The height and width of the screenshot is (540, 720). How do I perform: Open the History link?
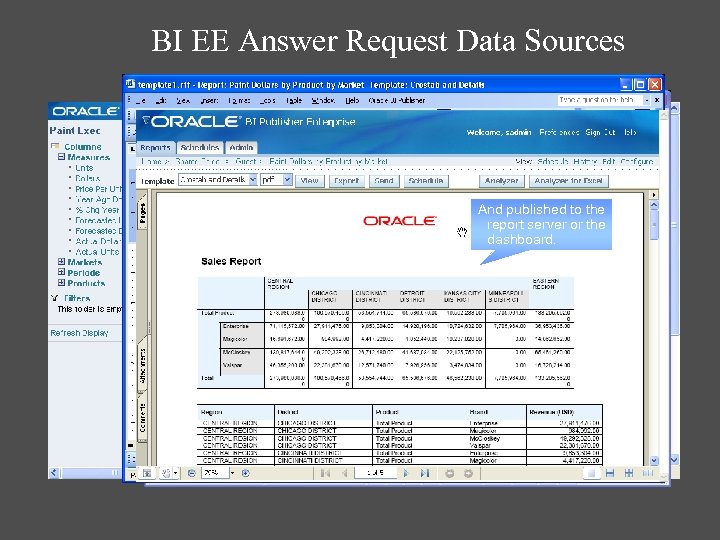click(585, 162)
